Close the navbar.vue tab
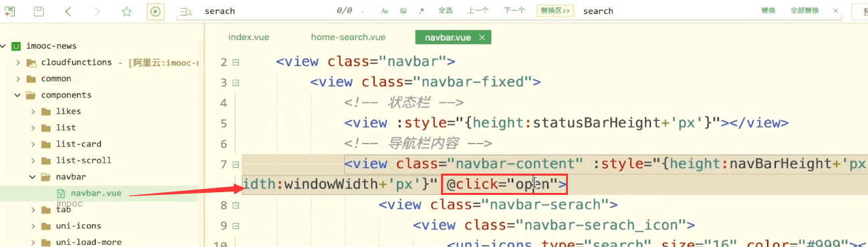This screenshot has width=868, height=247. click(x=482, y=37)
